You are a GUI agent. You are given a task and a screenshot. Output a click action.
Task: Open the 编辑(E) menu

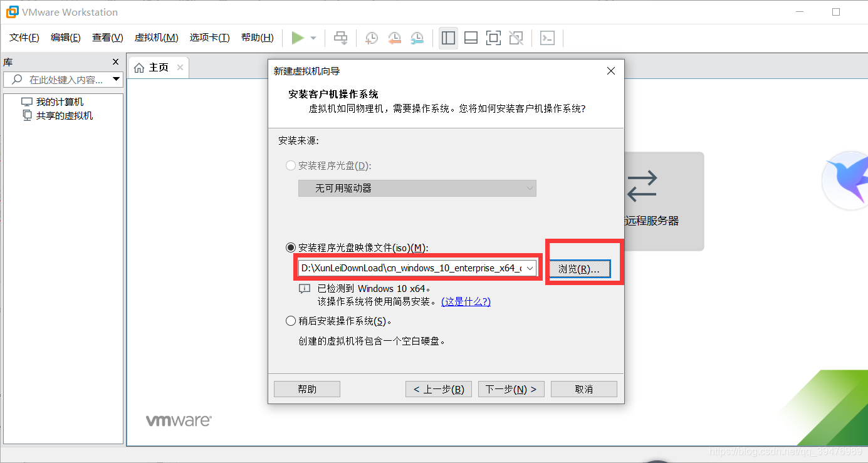coord(66,38)
